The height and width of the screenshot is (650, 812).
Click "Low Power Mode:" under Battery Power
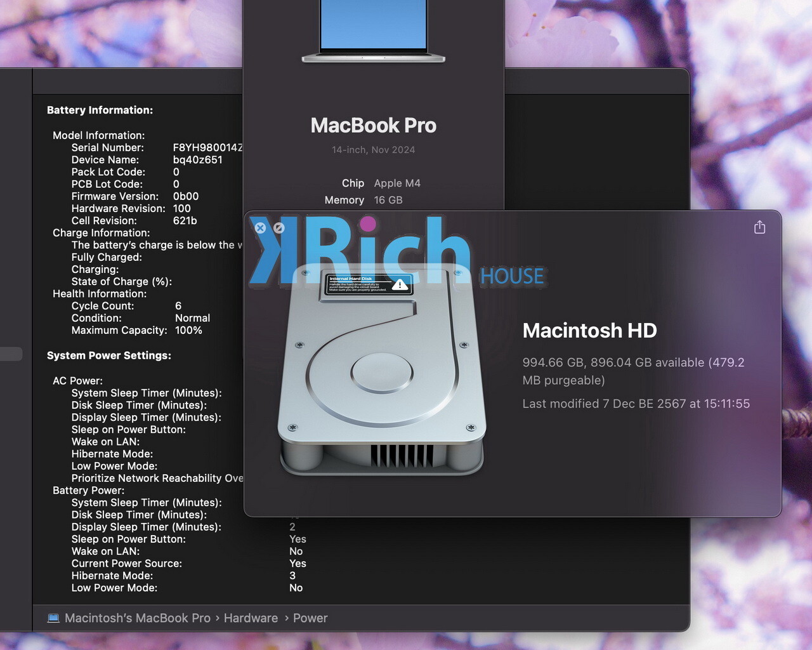(x=114, y=588)
